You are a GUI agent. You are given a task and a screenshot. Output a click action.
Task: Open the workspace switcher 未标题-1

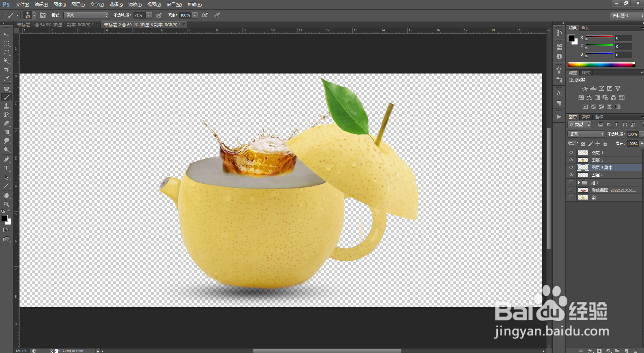coord(626,16)
